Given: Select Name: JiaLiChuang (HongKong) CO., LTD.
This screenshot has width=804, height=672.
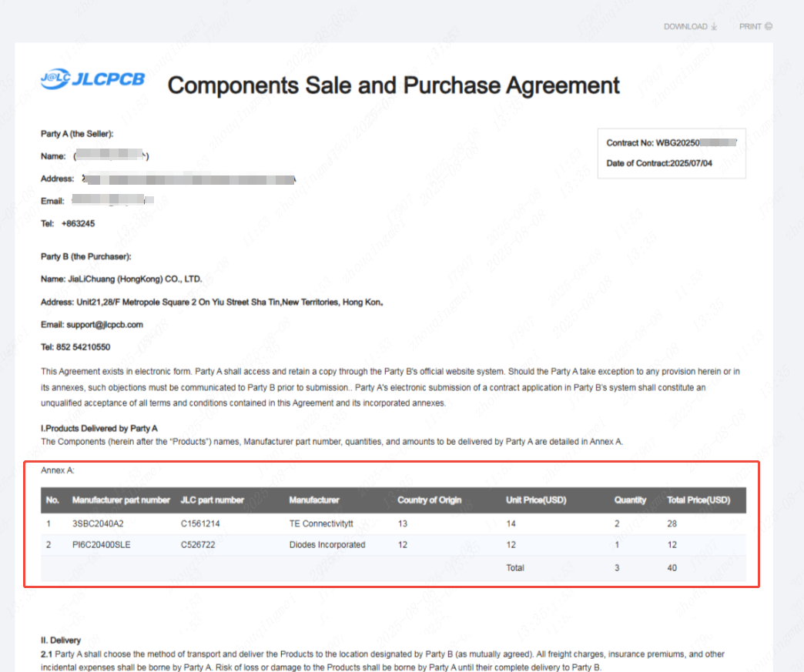Looking at the screenshot, I should pyautogui.click(x=122, y=279).
